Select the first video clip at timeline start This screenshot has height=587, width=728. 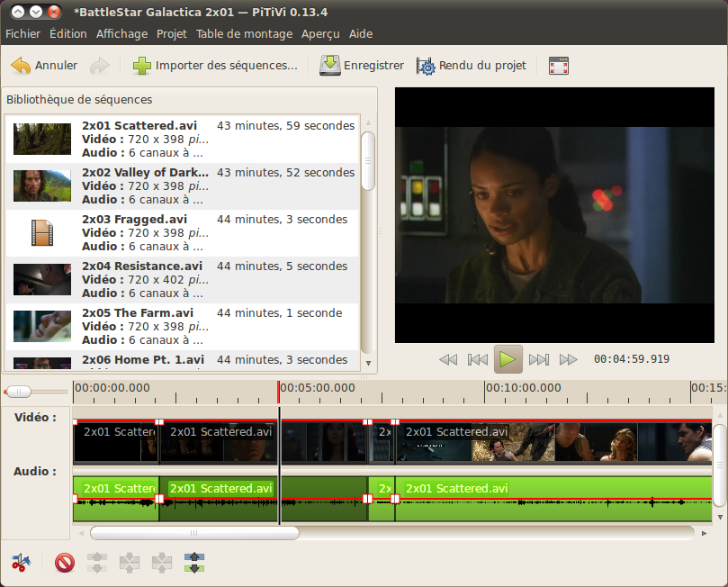116,441
